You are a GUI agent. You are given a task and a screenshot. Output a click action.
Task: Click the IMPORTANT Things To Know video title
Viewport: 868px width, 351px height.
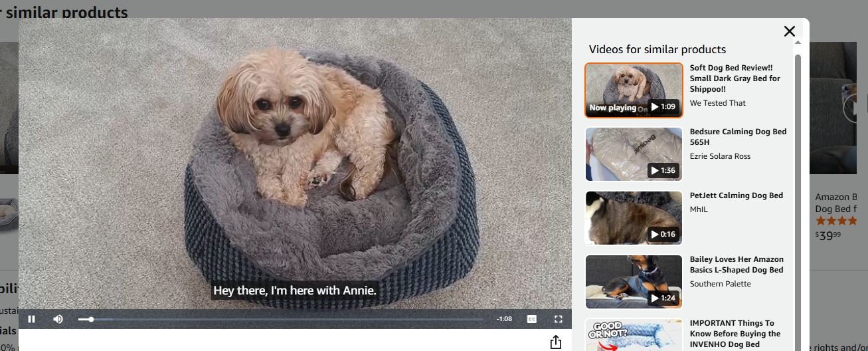735,334
